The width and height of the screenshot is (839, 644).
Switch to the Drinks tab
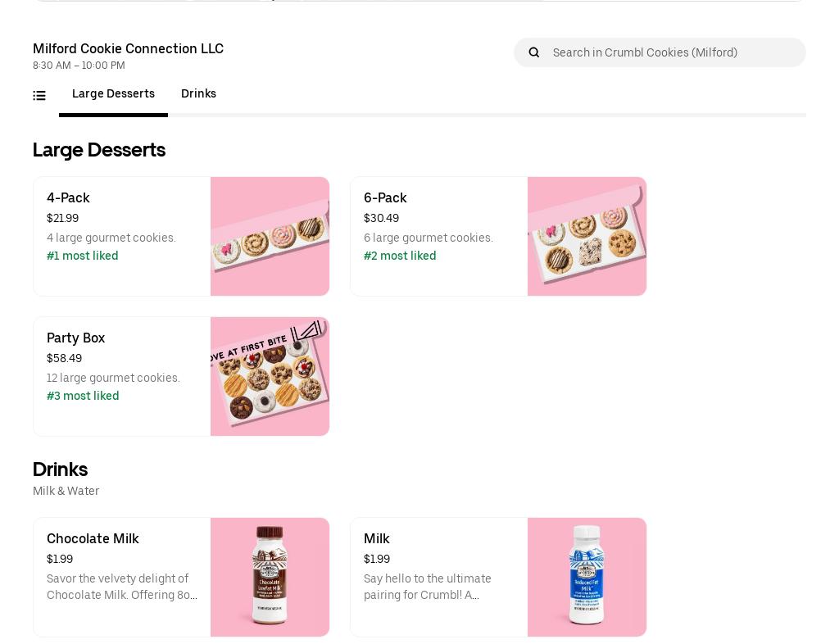pos(198,94)
